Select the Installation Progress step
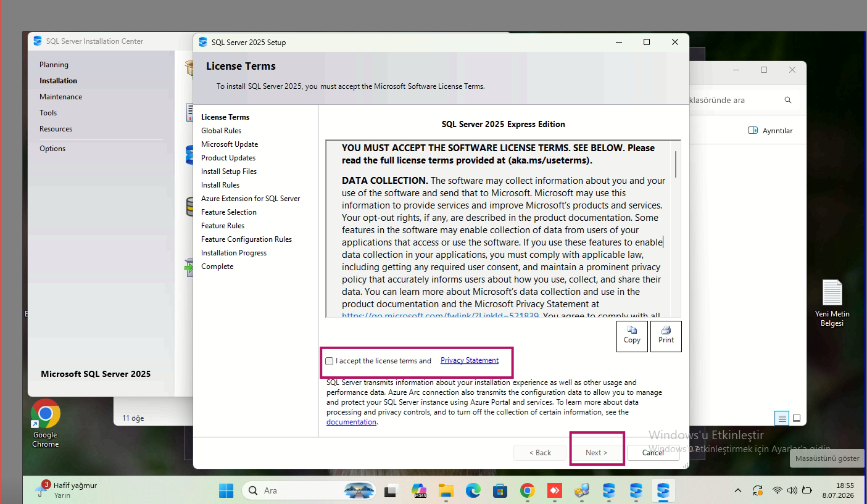Screen dimensions: 867x504 (x=234, y=253)
